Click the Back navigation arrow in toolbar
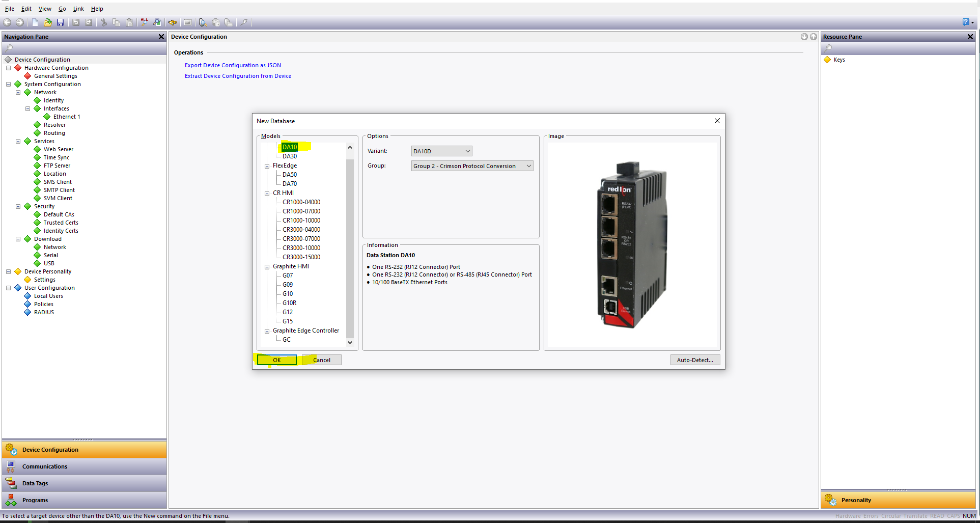This screenshot has width=980, height=523. [x=7, y=22]
